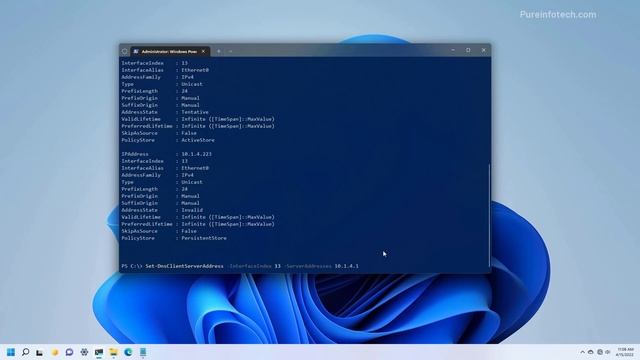
Task: Click the -InterfaceIndex parameter in command
Action: [250, 266]
